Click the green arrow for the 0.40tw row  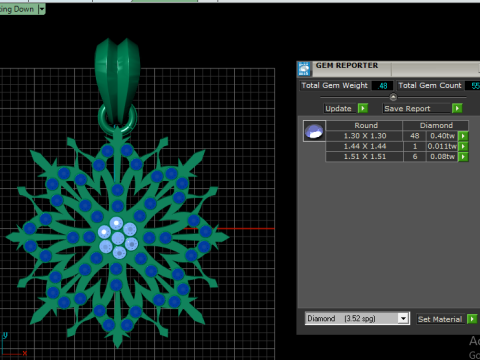click(463, 136)
